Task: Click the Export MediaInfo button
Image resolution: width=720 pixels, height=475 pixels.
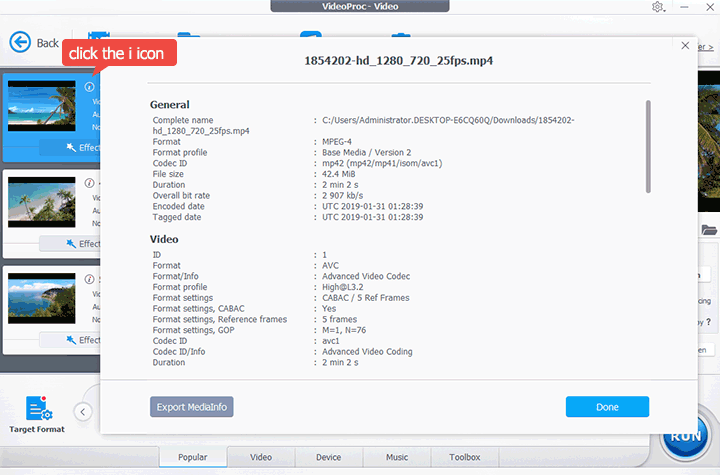Action: coord(191,407)
